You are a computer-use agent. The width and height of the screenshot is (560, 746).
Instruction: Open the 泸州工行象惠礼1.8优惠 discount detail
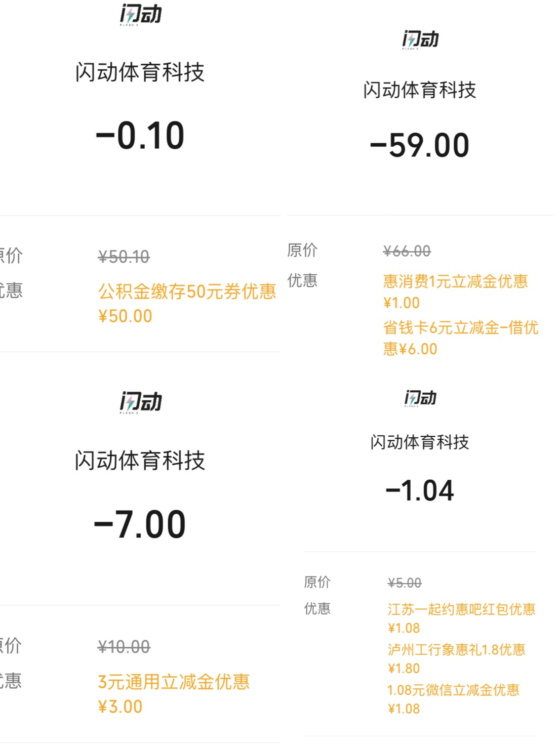click(456, 649)
